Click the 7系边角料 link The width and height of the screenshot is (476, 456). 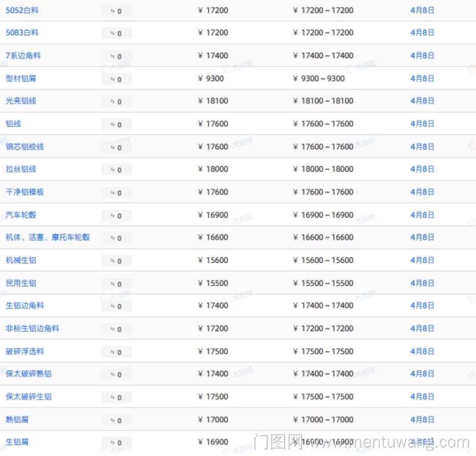click(x=23, y=55)
